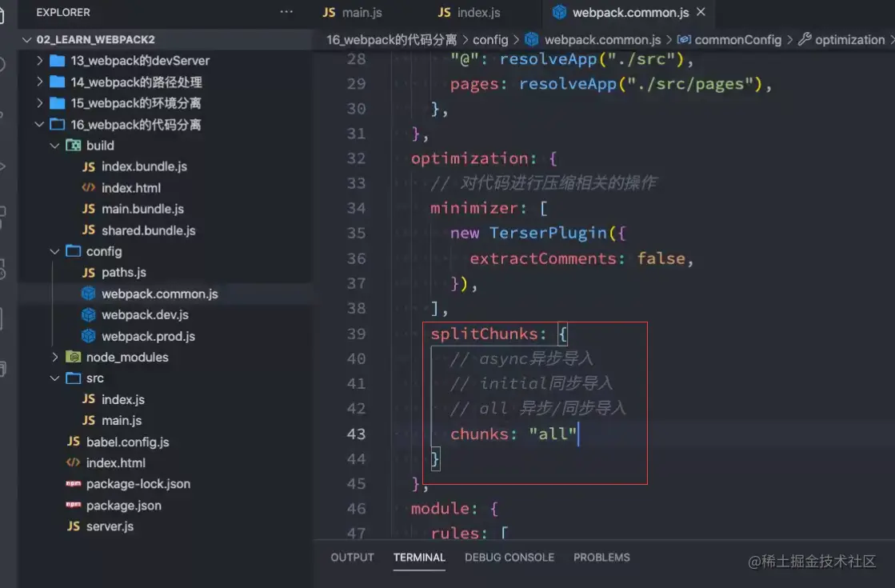Click the node_modules folder icon

[x=73, y=357]
